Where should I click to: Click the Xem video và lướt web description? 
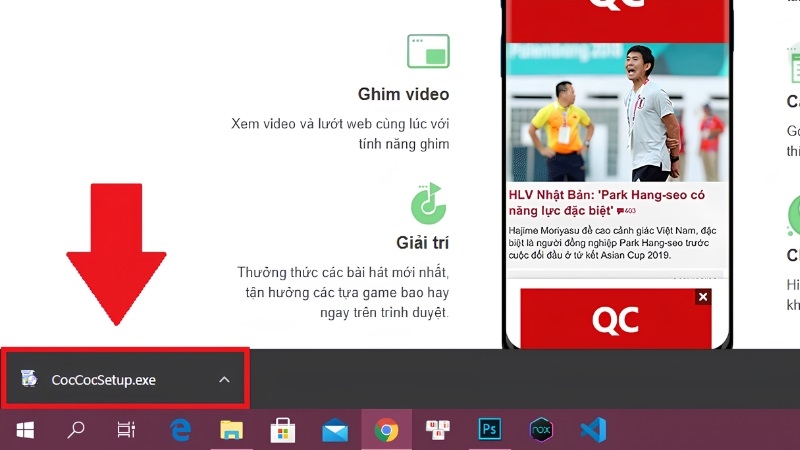pyautogui.click(x=340, y=134)
